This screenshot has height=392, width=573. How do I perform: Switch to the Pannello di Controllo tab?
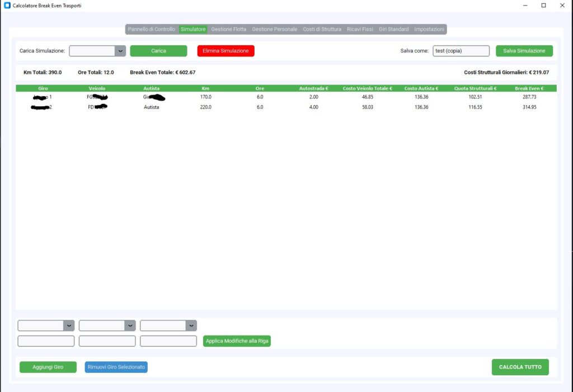click(151, 29)
